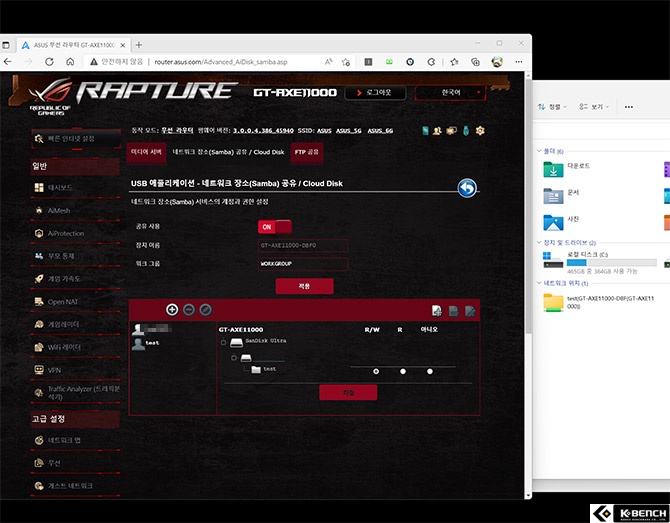Image resolution: width=670 pixels, height=523 pixels.
Task: Open the Traffic Analyzer sidebar item
Action: [75, 393]
